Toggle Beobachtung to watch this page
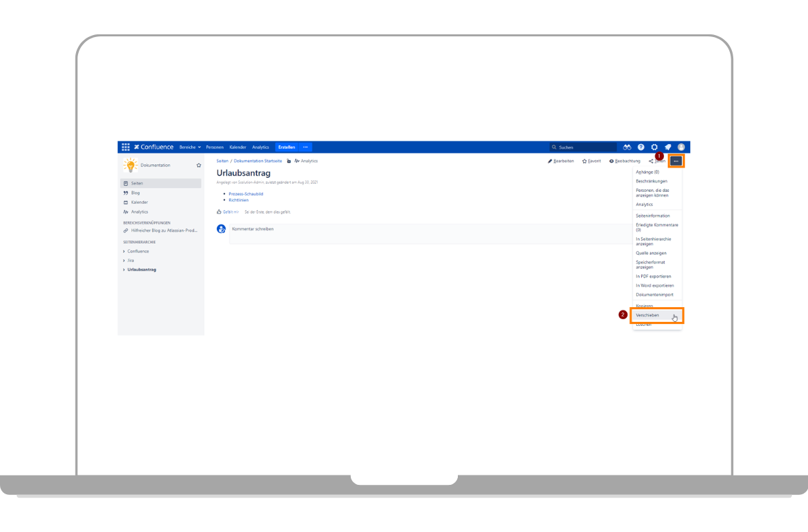Viewport: 808px width, 532px height. [625, 161]
